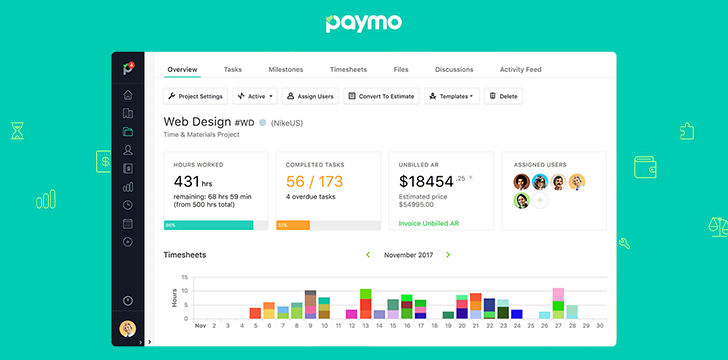Viewport: 728px width, 360px height.
Task: Click the chart bar for day 9
Action: 311,304
